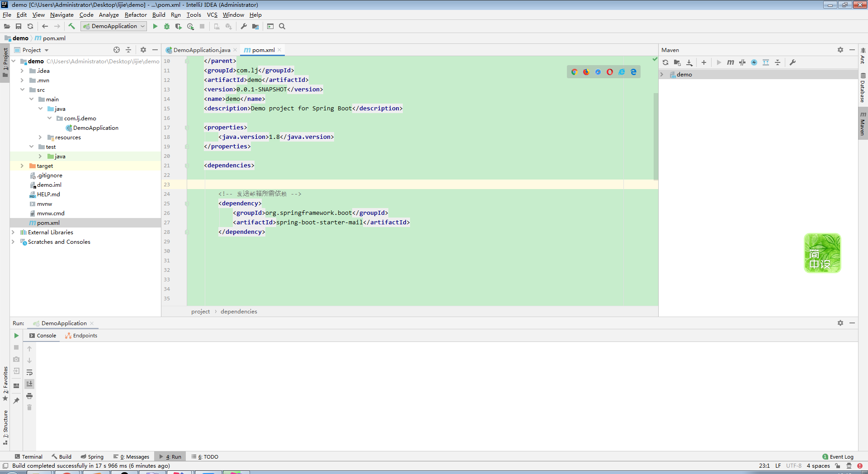Run DemoApplication with the green play icon

(x=155, y=26)
